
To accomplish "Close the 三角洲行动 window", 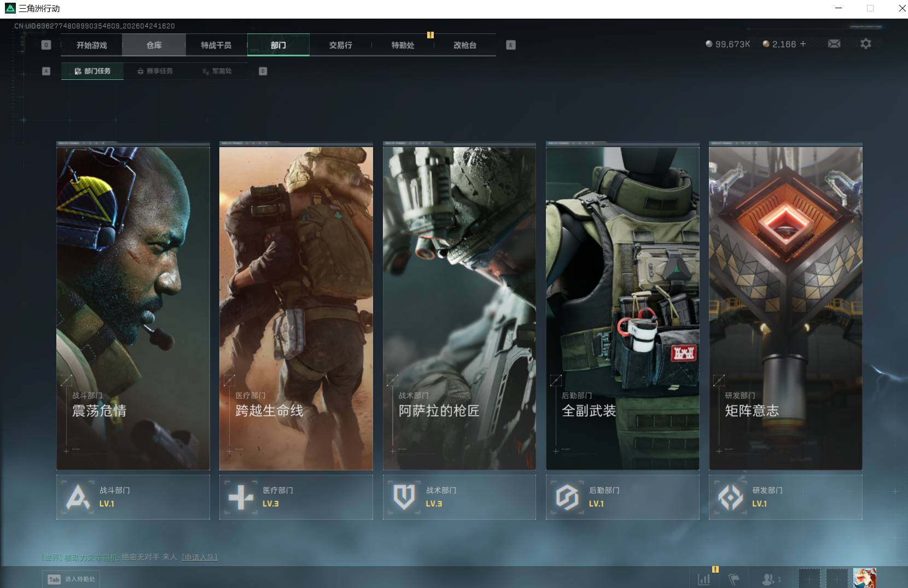I will point(902,8).
